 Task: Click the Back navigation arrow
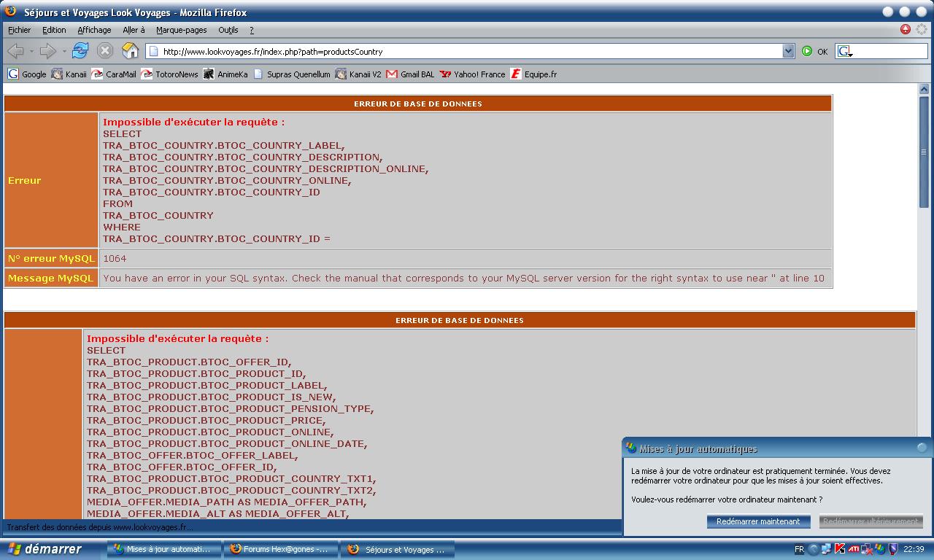point(15,51)
